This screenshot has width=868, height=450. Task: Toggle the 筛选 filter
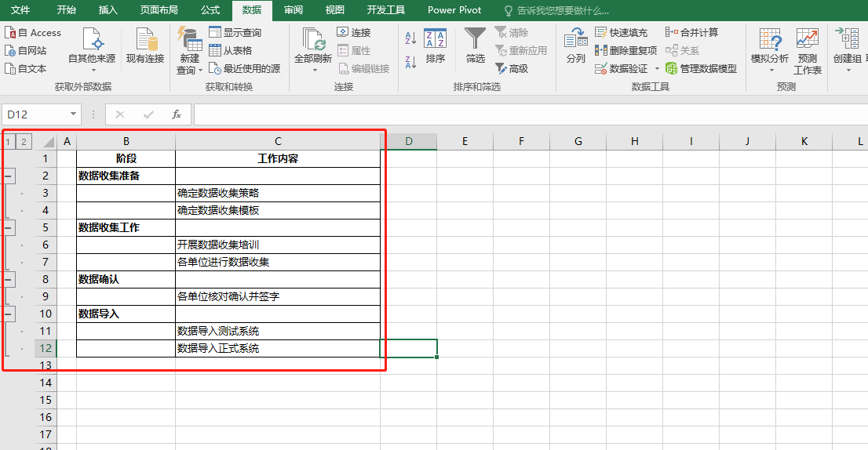pyautogui.click(x=475, y=46)
